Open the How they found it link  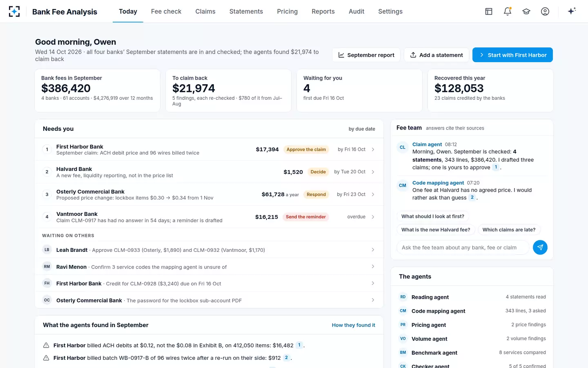[354, 325]
